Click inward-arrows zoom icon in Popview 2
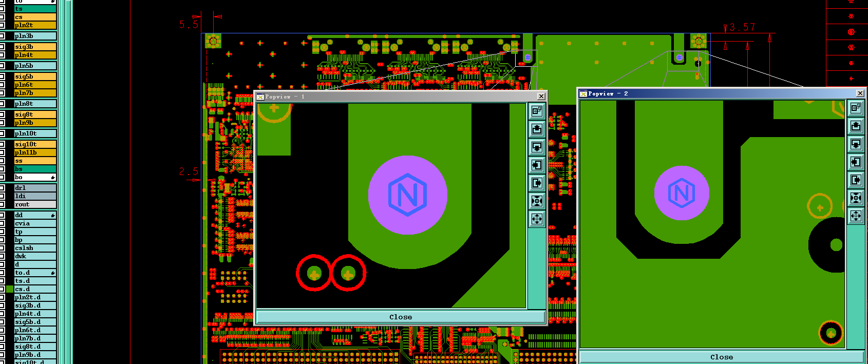The image size is (868, 364). (x=856, y=198)
